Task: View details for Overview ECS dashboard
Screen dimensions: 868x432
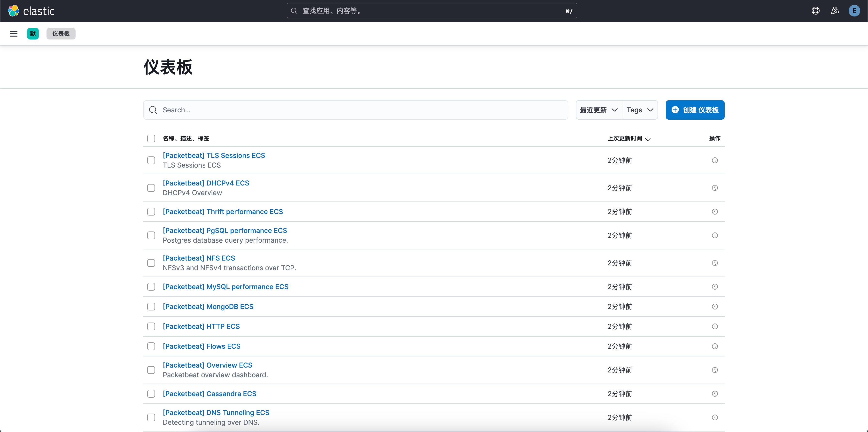Action: coord(715,370)
